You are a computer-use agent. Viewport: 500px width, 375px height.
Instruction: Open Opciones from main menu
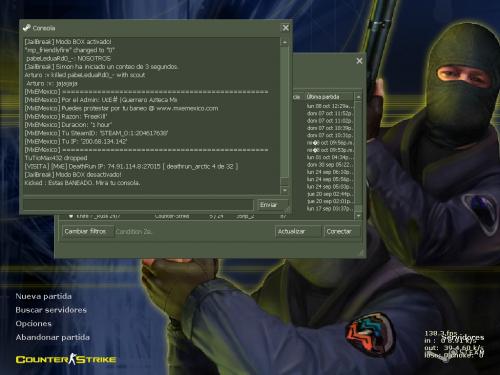click(x=34, y=324)
